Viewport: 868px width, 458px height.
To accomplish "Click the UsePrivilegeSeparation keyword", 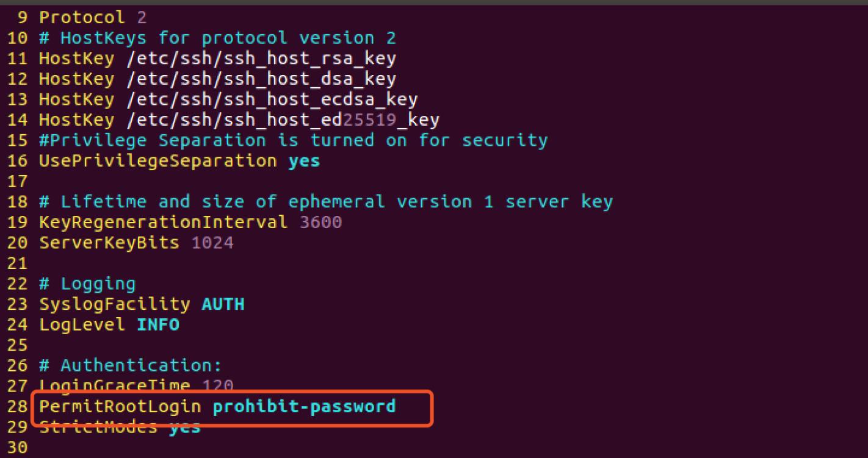I will click(157, 161).
